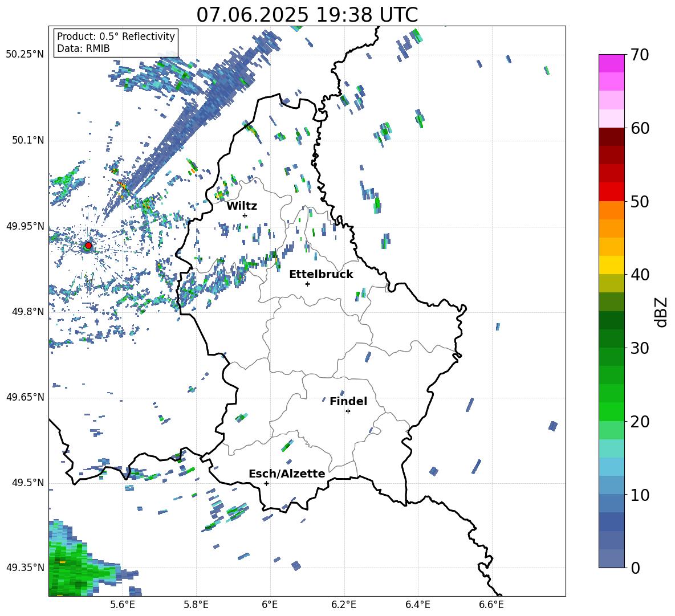Click the dark maroon colorbar segment below 60
Screen dimensions: 675x616
pos(611,137)
